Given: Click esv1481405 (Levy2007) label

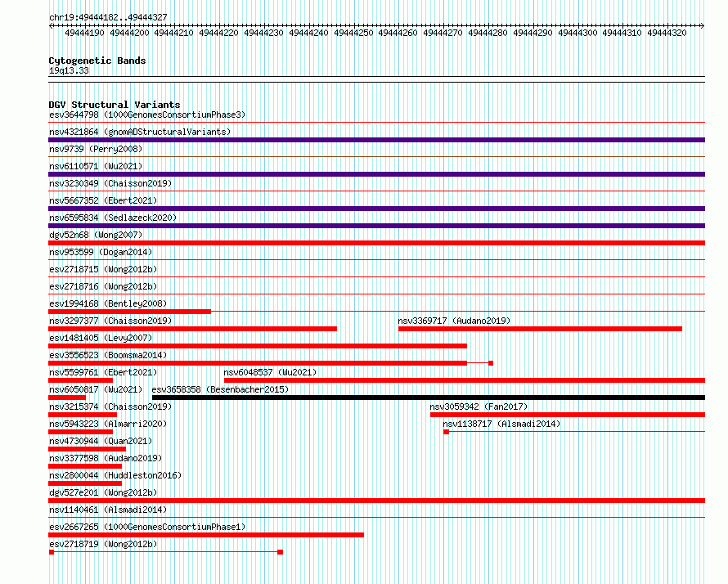Looking at the screenshot, I should coord(101,338).
